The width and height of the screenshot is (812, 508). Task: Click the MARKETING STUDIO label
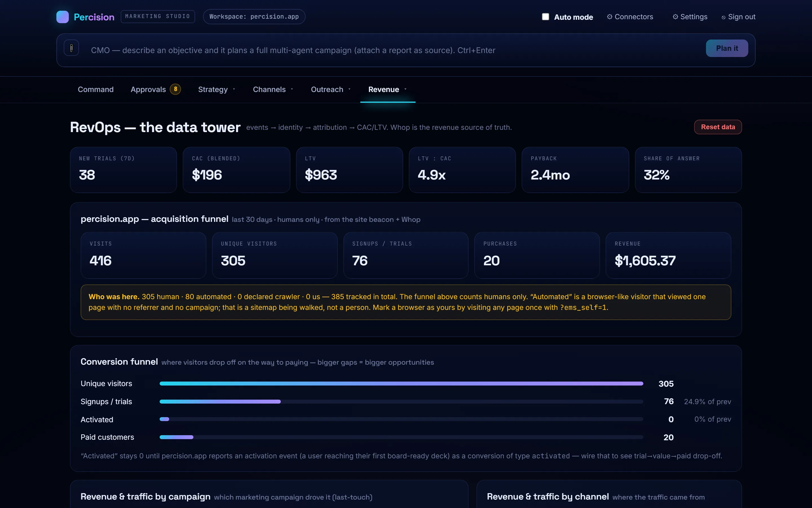point(158,16)
